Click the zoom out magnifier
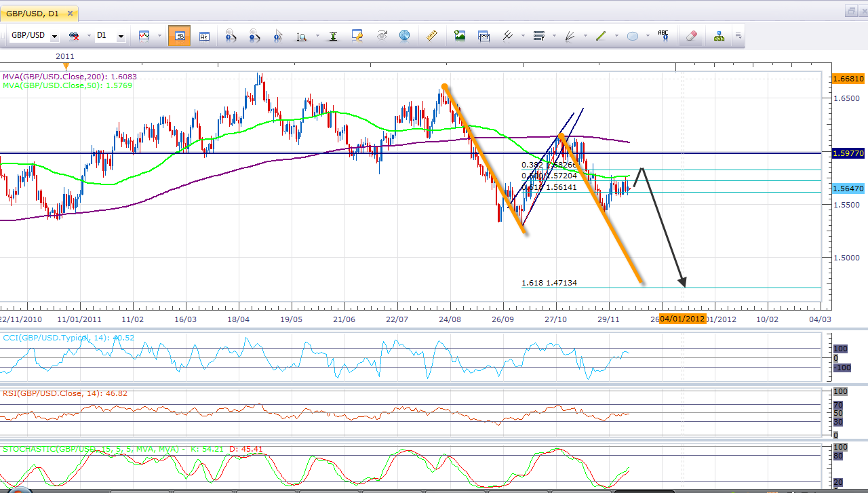The image size is (868, 493). [254, 36]
